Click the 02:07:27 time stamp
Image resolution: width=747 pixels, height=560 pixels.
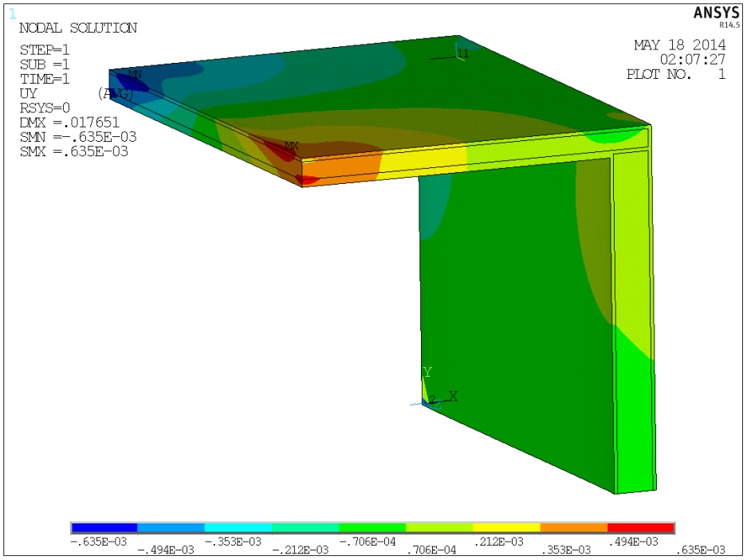point(693,60)
